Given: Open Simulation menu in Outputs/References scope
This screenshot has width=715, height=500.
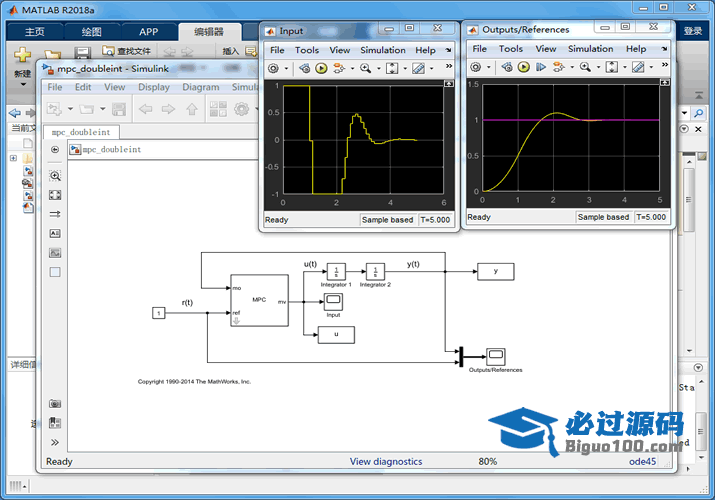Looking at the screenshot, I should point(591,49).
